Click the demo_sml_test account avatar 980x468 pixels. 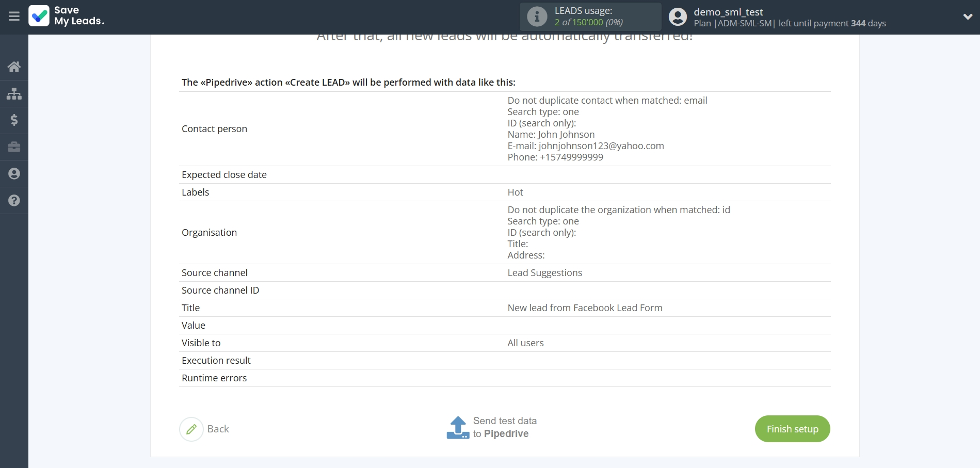677,16
